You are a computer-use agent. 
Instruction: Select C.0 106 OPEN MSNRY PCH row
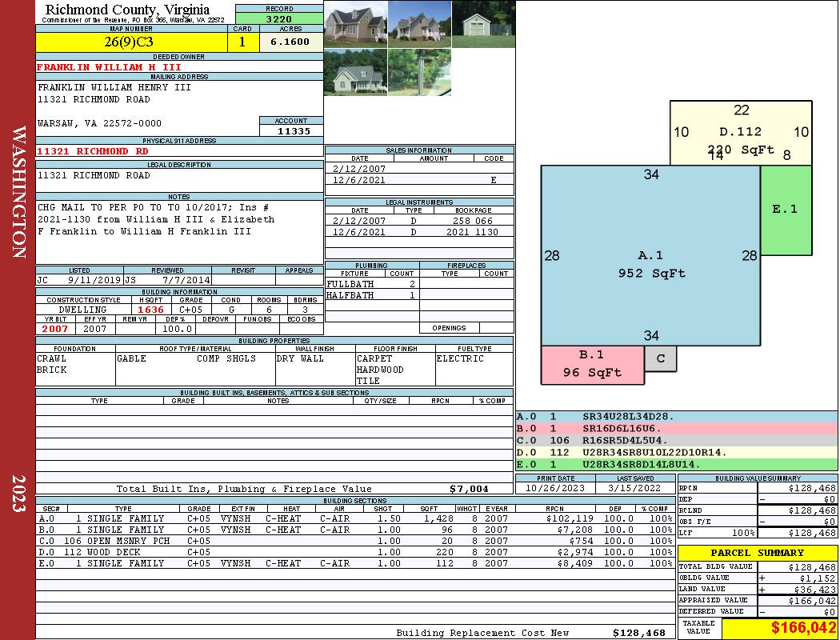pyautogui.click(x=354, y=541)
